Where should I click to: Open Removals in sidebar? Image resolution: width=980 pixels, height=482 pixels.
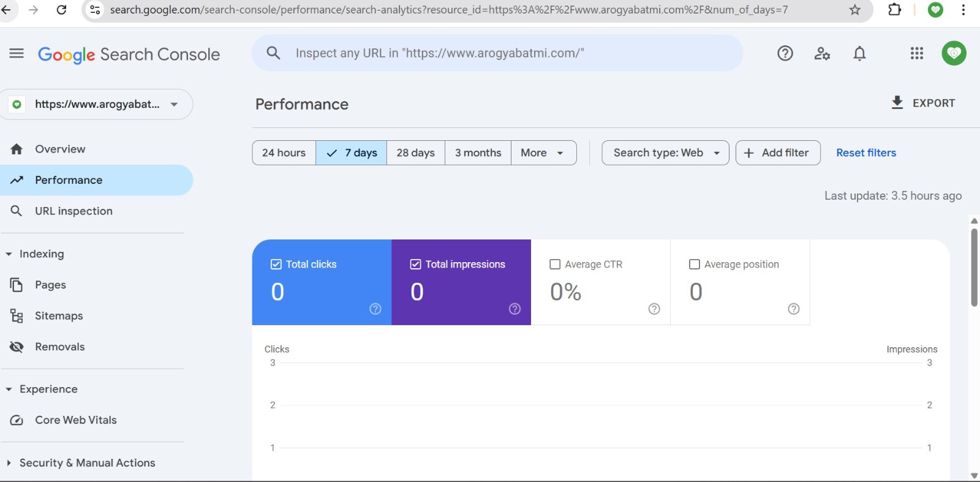[x=96, y=347]
